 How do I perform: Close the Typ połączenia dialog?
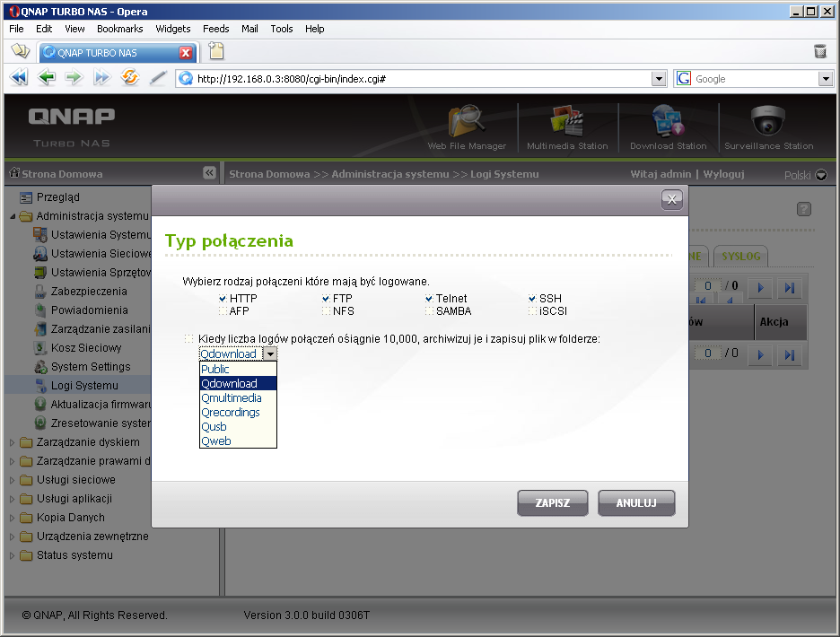tap(672, 200)
